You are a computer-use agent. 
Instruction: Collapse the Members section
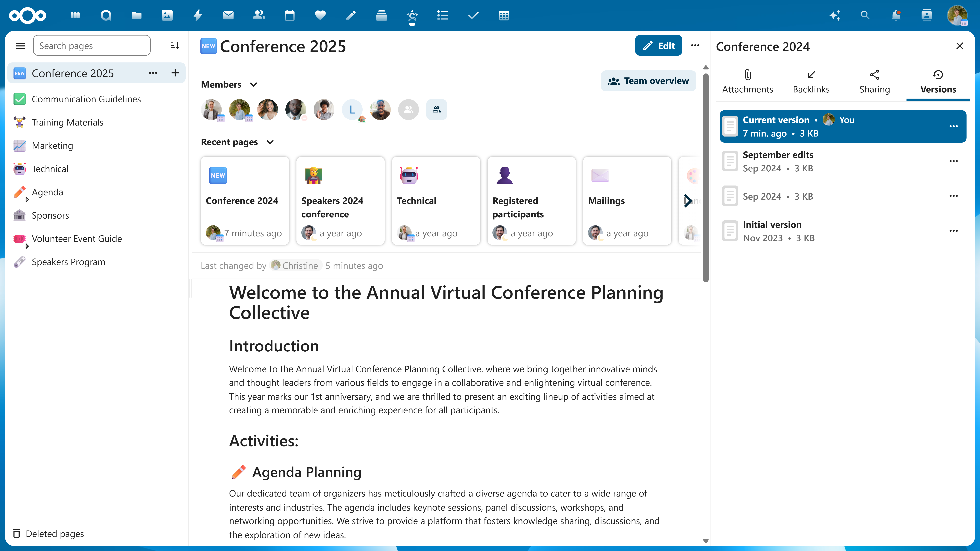[x=254, y=84]
